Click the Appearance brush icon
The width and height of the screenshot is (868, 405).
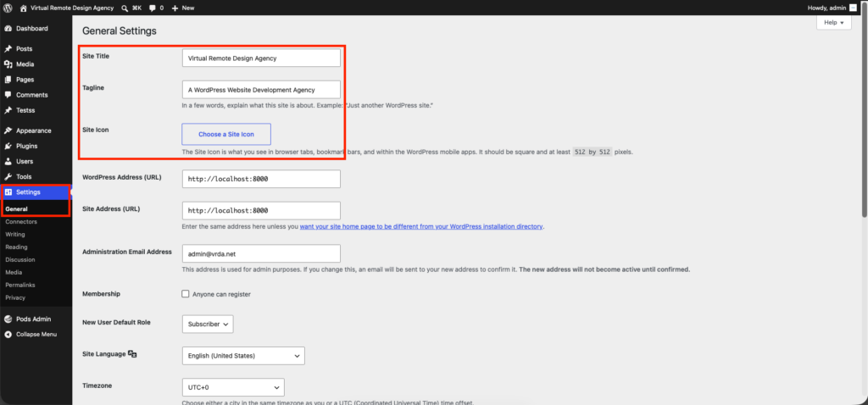[x=8, y=130]
